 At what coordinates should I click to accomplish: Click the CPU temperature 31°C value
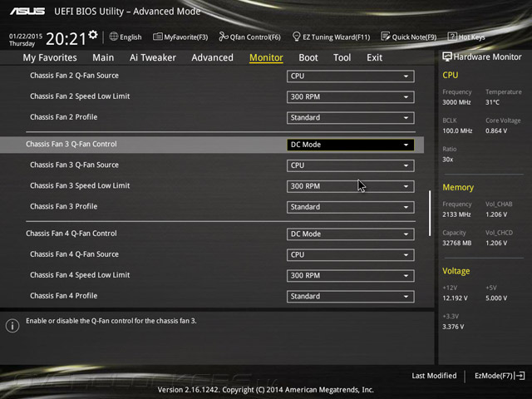492,102
